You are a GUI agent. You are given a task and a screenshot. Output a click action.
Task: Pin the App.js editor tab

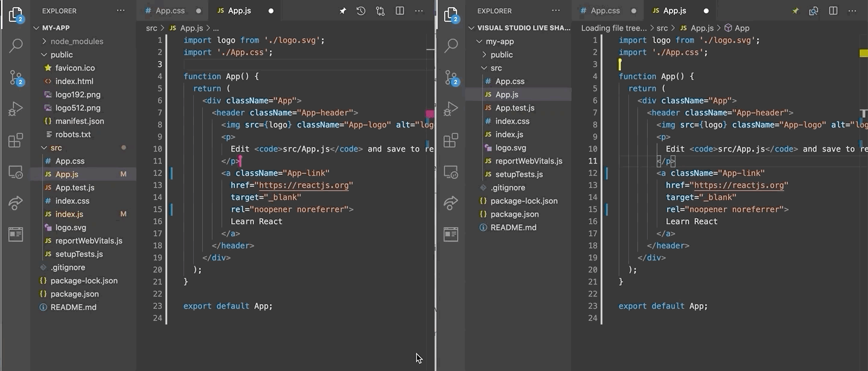[x=342, y=10]
